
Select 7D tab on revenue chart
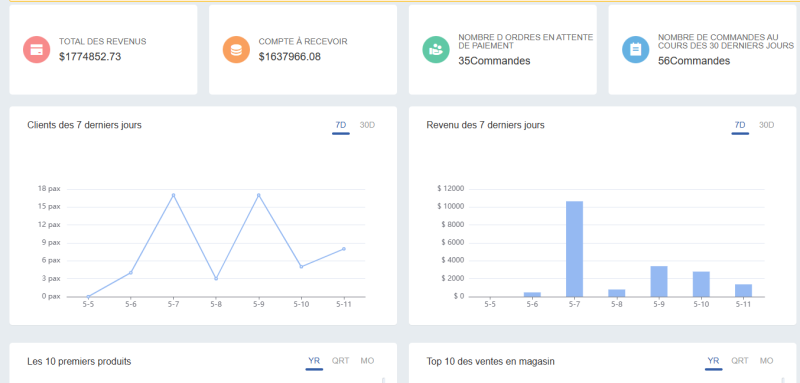click(x=740, y=125)
